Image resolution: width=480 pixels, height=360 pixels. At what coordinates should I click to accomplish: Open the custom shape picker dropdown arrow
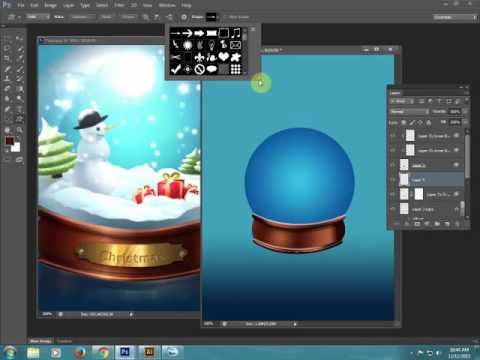coord(217,17)
